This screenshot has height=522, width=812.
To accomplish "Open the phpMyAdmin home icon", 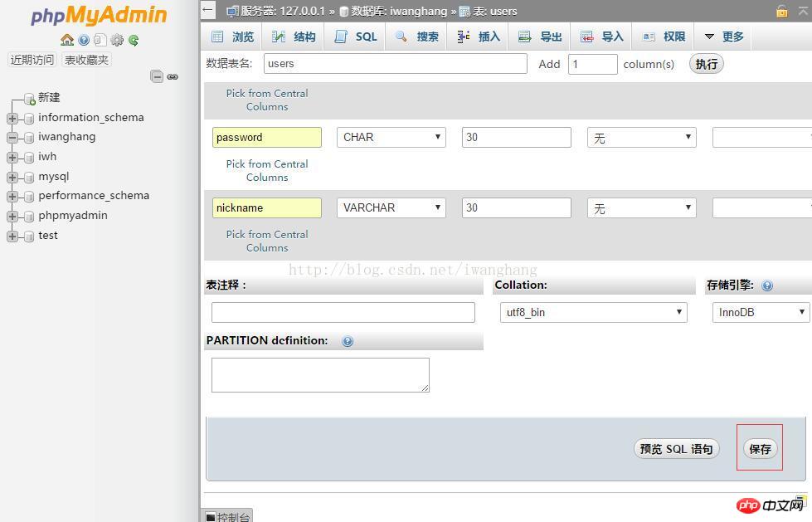I will pos(67,40).
